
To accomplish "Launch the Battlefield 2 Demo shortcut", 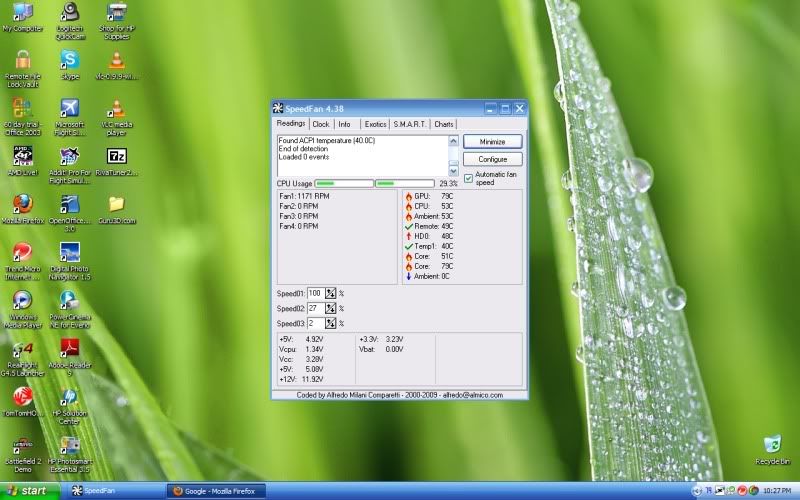I will pos(22,454).
